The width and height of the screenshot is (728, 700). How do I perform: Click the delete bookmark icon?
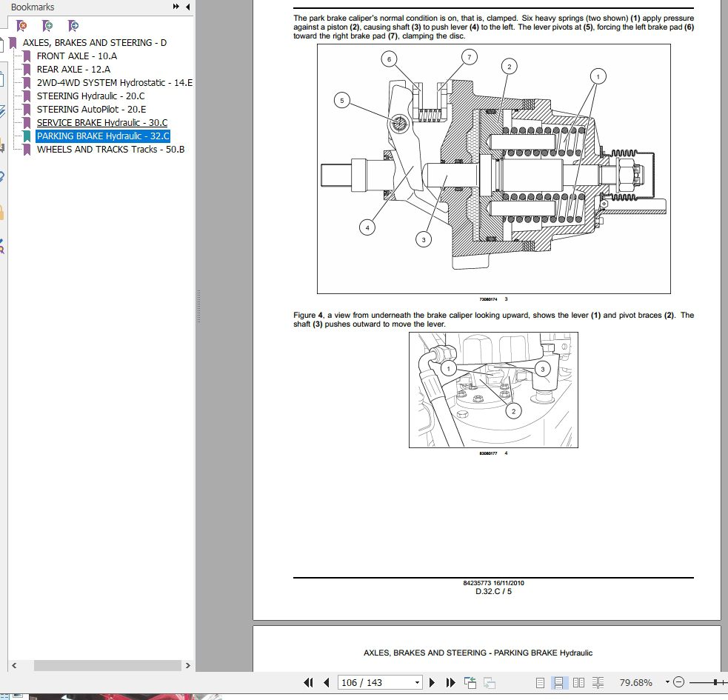pos(21,25)
